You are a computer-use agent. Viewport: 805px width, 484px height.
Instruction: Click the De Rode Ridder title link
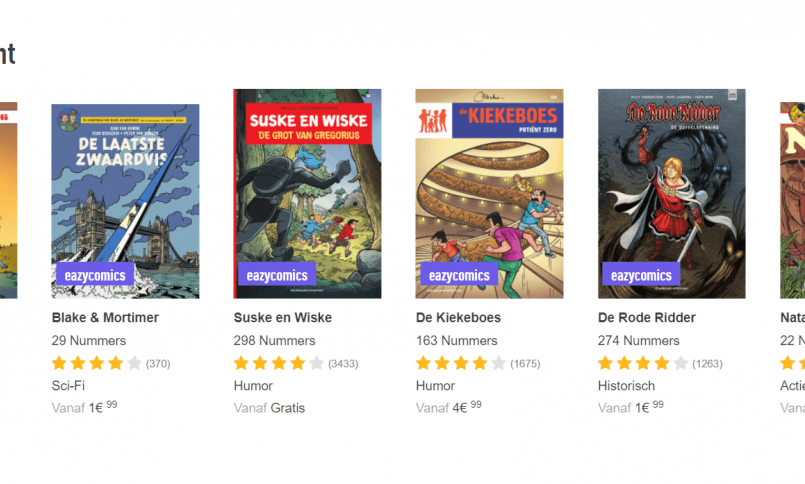coord(647,318)
